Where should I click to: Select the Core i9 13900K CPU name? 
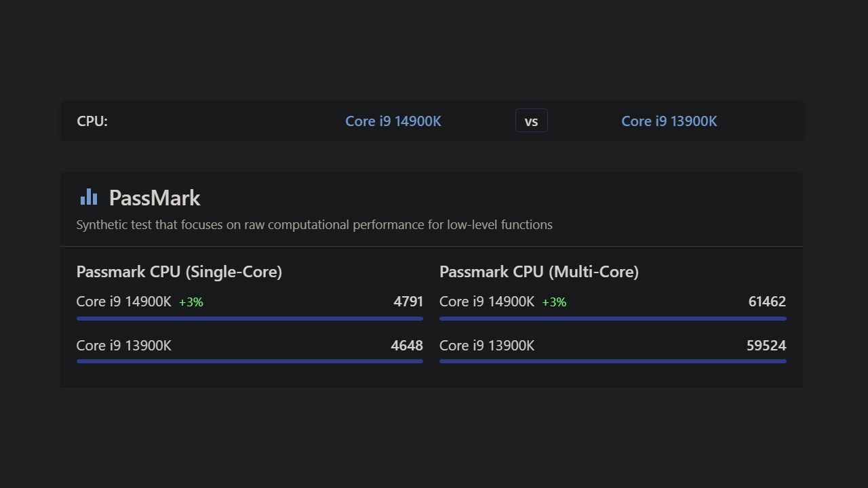click(669, 121)
